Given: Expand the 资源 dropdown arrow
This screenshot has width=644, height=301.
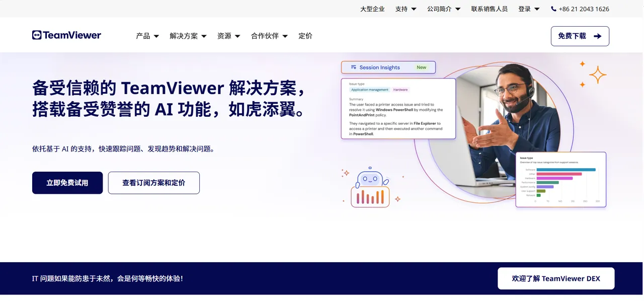Looking at the screenshot, I should point(237,36).
